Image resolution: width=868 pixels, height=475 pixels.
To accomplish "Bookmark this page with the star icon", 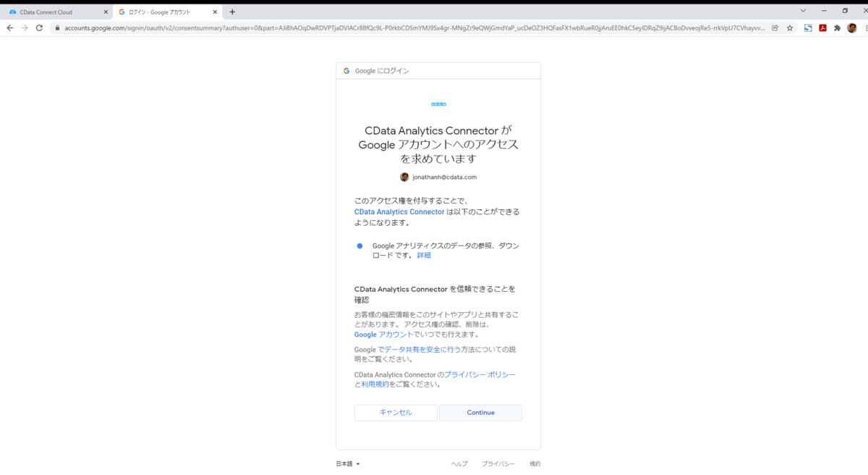I will pyautogui.click(x=790, y=28).
